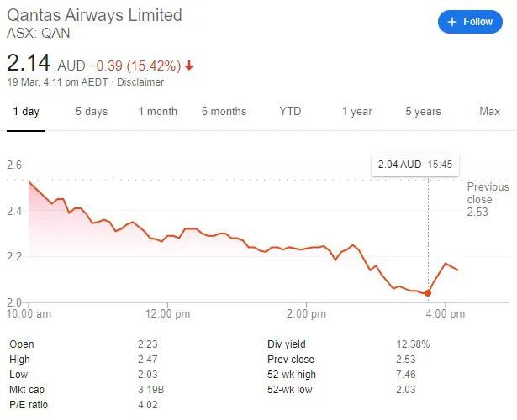The height and width of the screenshot is (420, 517).
Task: Switch to the 5 days tab
Action: pos(91,112)
